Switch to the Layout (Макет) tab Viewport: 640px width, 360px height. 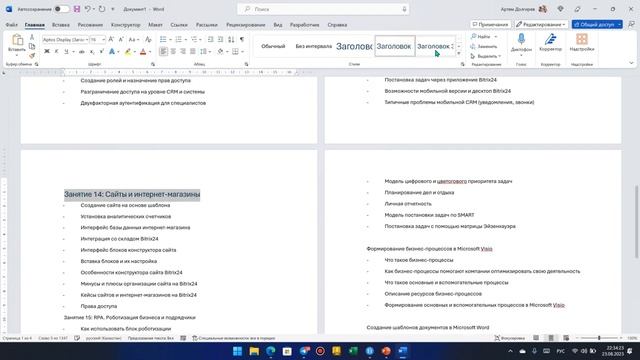click(x=155, y=25)
